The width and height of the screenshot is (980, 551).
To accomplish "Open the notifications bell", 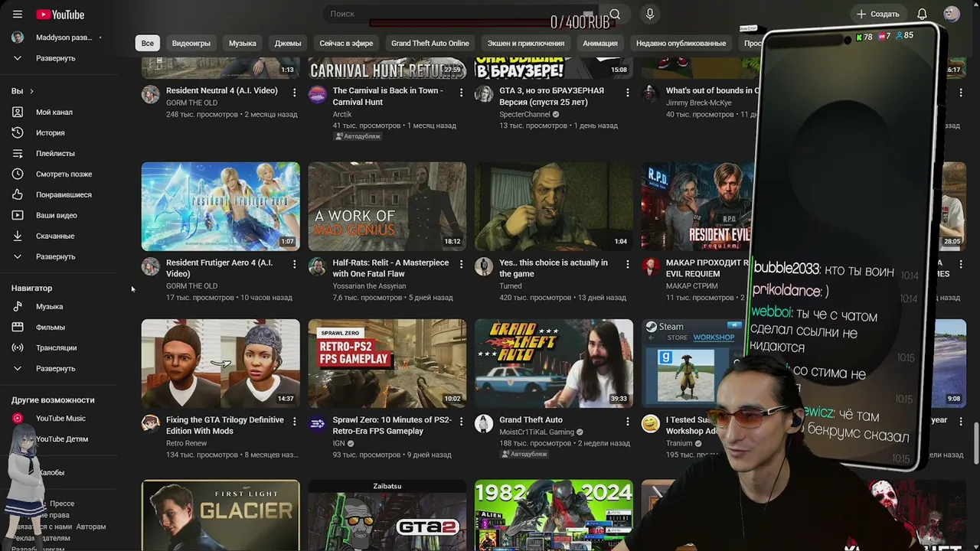I will pyautogui.click(x=923, y=14).
